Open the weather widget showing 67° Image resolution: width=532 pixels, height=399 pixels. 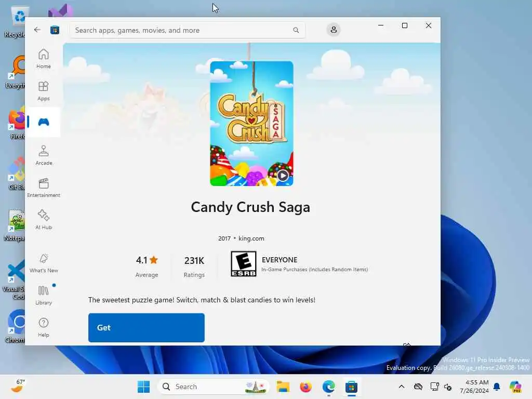pos(18,386)
